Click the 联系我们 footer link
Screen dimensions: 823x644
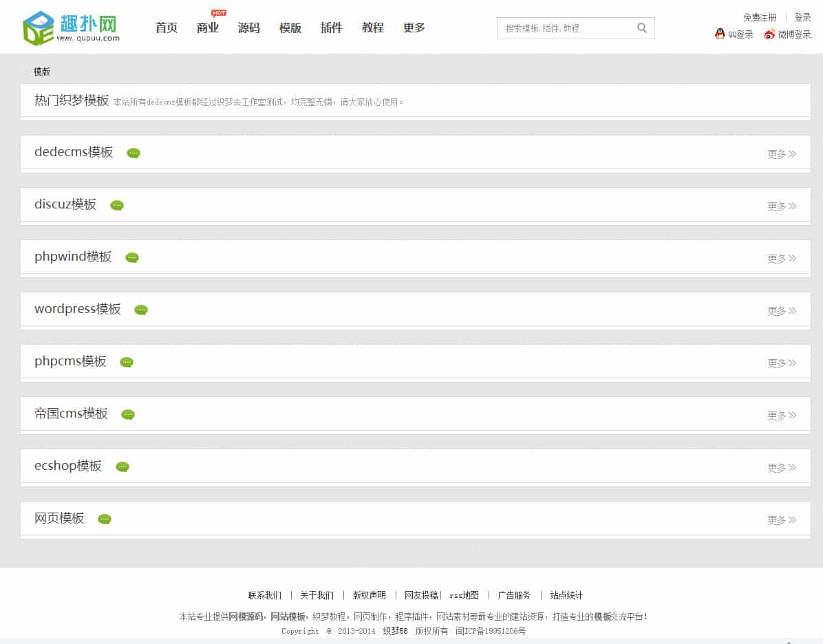point(264,595)
